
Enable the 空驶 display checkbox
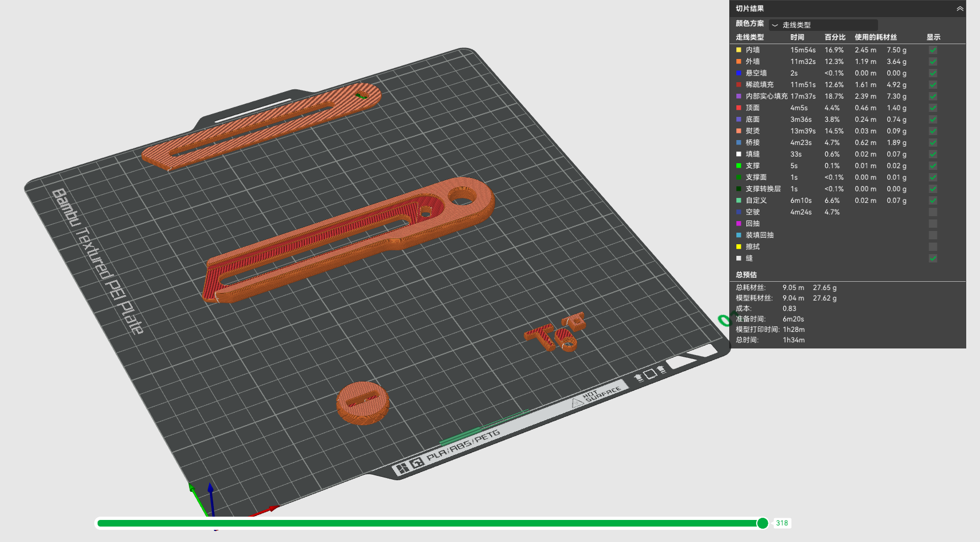coord(933,212)
